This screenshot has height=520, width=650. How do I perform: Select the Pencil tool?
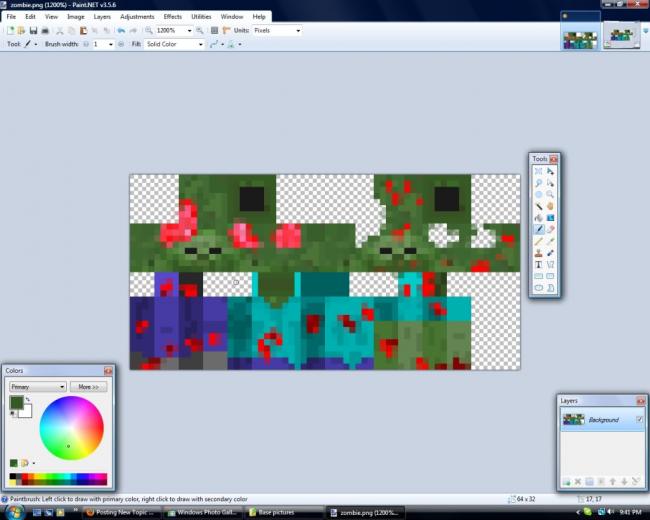tap(538, 241)
